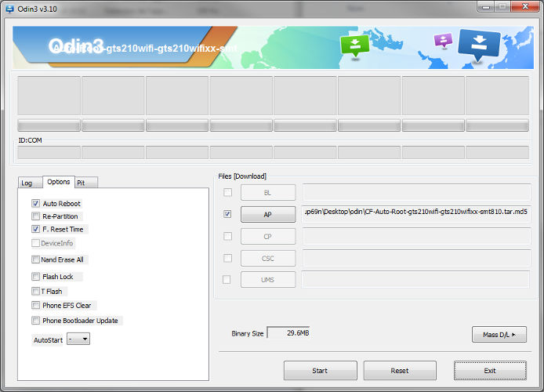Tick the CP file checkbox

tap(227, 236)
